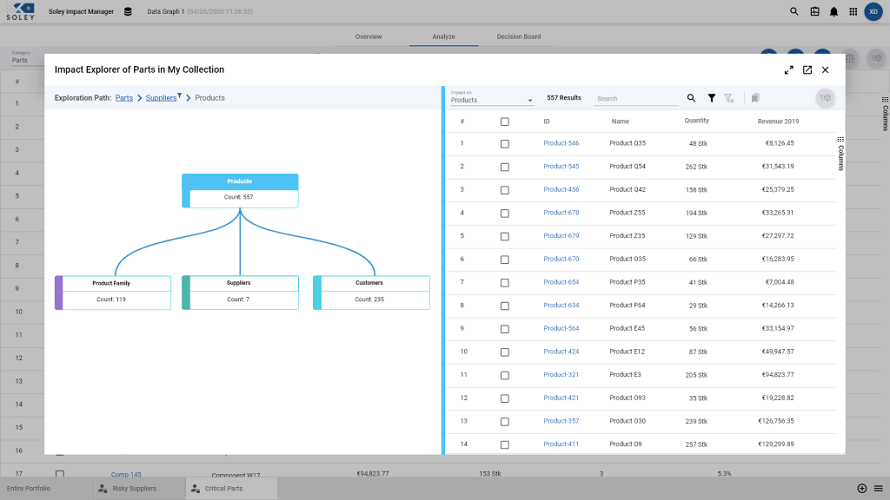Open the filter icon in results toolbar
Screen dimensions: 890x500
coord(712,98)
